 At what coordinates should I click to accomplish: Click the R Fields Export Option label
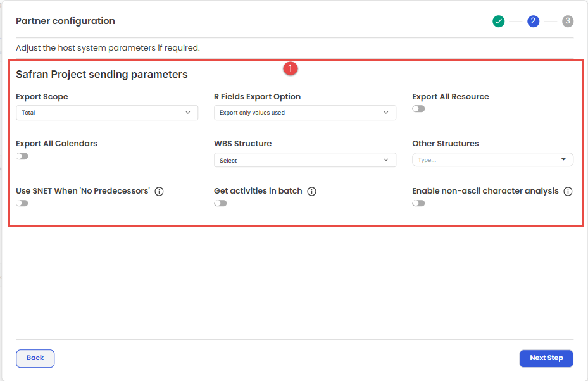pyautogui.click(x=257, y=97)
